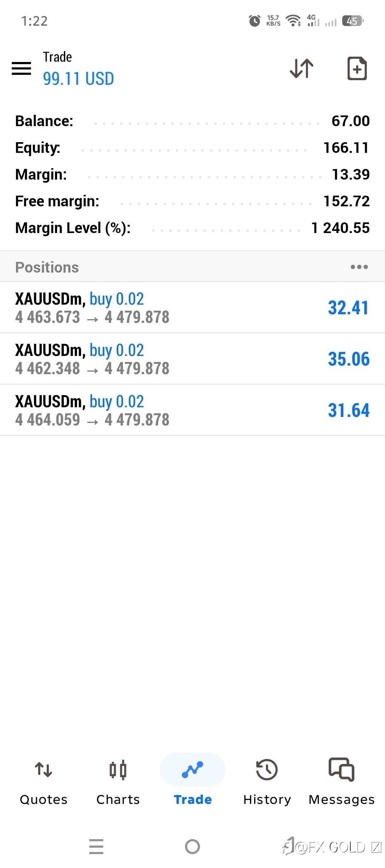Open the Charts tab
The width and height of the screenshot is (385, 868).
[118, 783]
